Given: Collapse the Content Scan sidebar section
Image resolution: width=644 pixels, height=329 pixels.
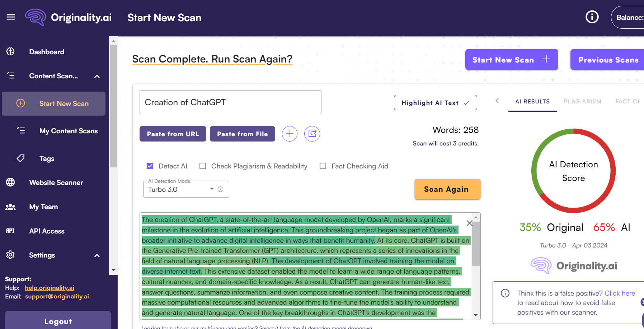Looking at the screenshot, I should [97, 76].
